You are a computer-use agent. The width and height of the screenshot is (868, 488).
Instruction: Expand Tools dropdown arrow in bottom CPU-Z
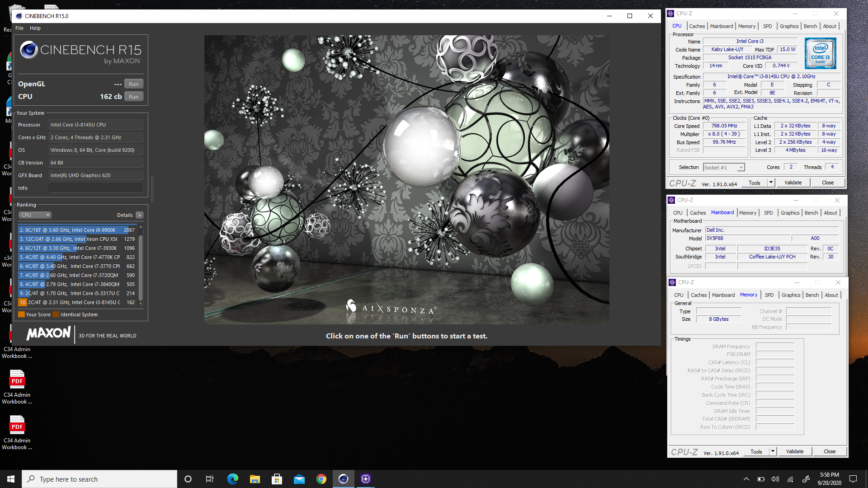click(x=773, y=452)
